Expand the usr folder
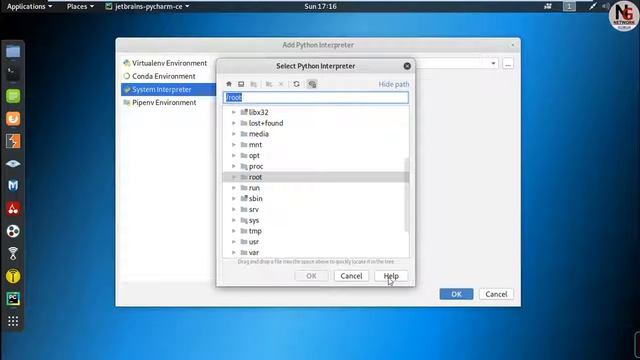 pyautogui.click(x=234, y=242)
